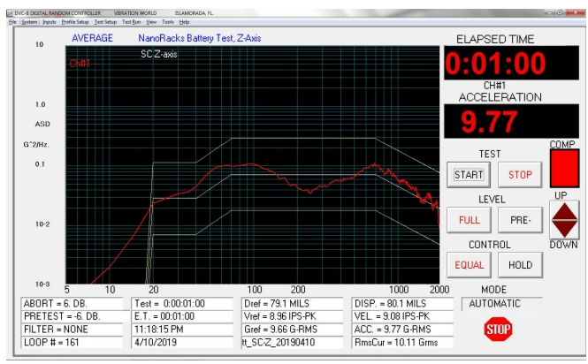
Task: Open the Profile Setup menu
Action: 75,21
